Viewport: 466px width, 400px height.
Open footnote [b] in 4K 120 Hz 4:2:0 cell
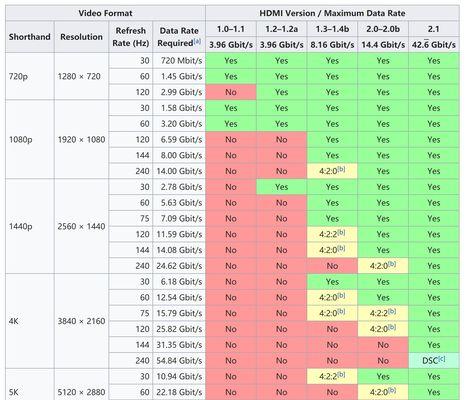click(392, 327)
